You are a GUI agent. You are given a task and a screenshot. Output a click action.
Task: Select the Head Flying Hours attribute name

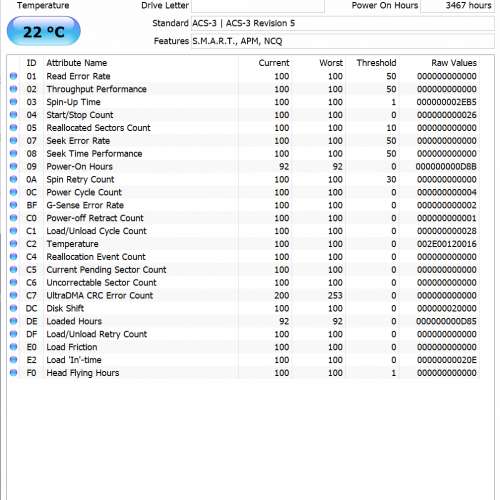pos(83,373)
